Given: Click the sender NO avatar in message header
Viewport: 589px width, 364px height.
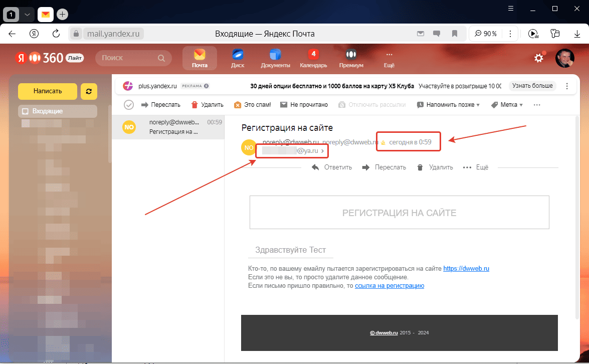Looking at the screenshot, I should click(x=248, y=147).
